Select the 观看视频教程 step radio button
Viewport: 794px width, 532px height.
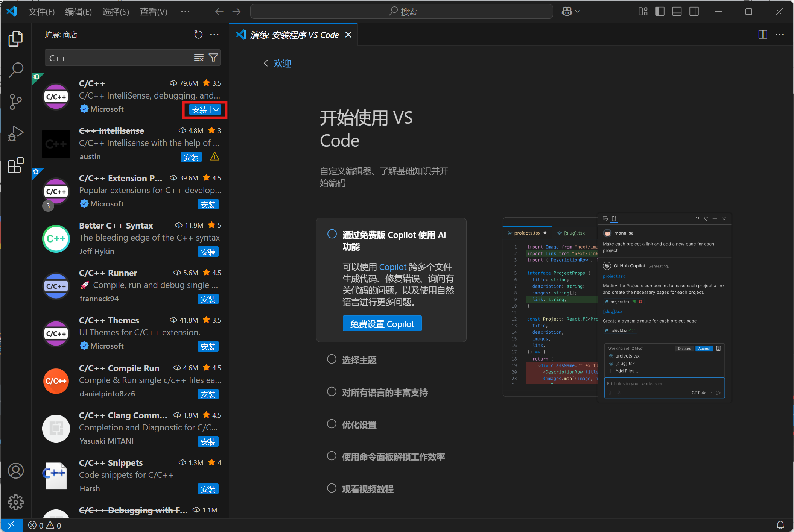point(332,488)
